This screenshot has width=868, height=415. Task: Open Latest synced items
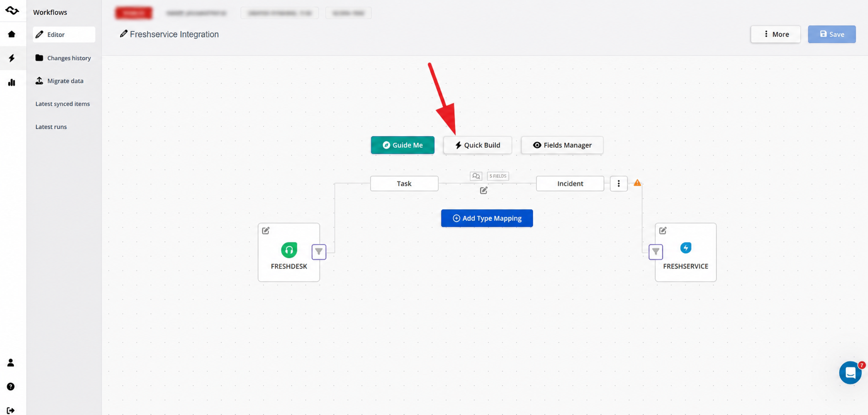63,104
